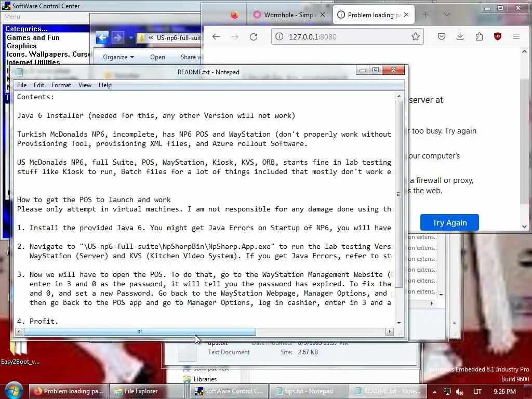The image size is (532, 399).
Task: Open the Windows Start button
Action: tap(13, 390)
